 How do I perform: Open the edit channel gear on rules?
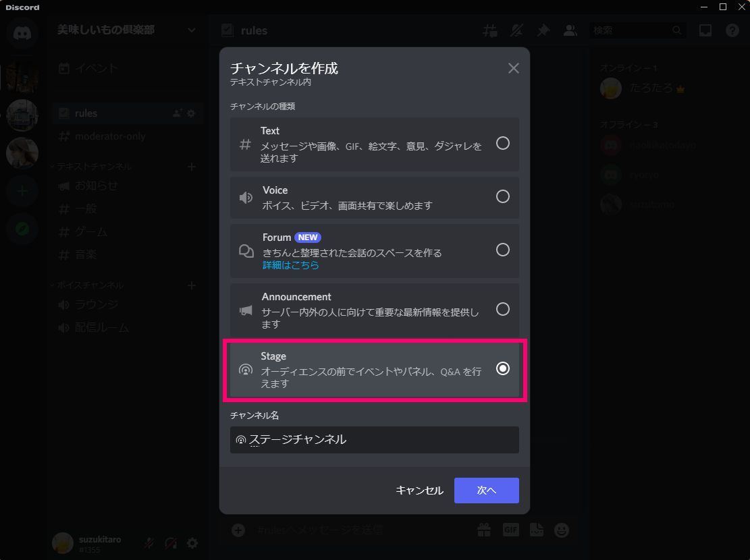click(x=191, y=113)
